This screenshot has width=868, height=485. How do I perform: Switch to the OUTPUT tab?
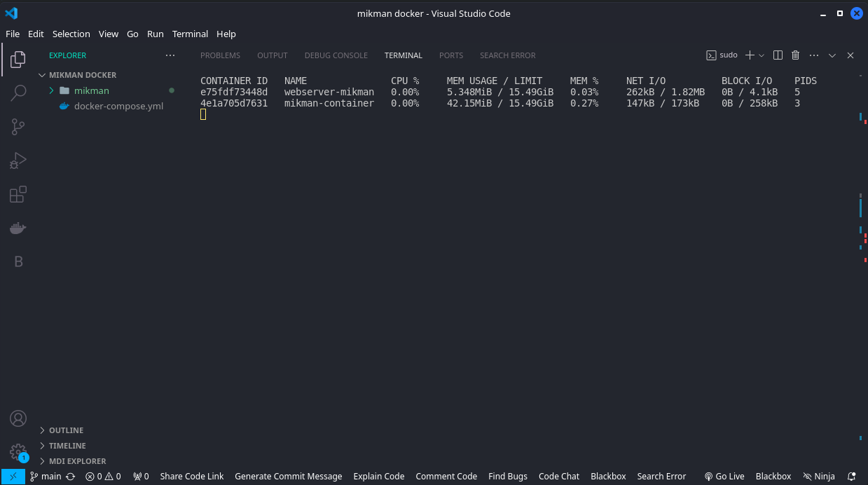point(273,55)
